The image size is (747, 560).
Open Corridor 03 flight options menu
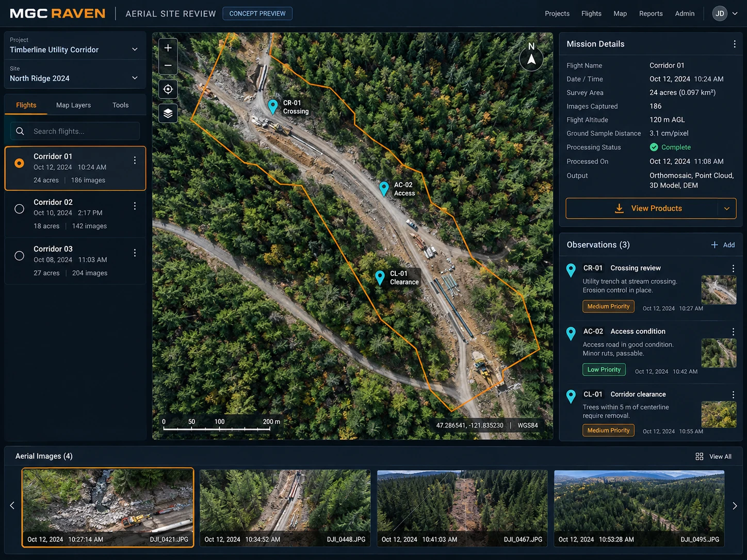click(x=135, y=253)
